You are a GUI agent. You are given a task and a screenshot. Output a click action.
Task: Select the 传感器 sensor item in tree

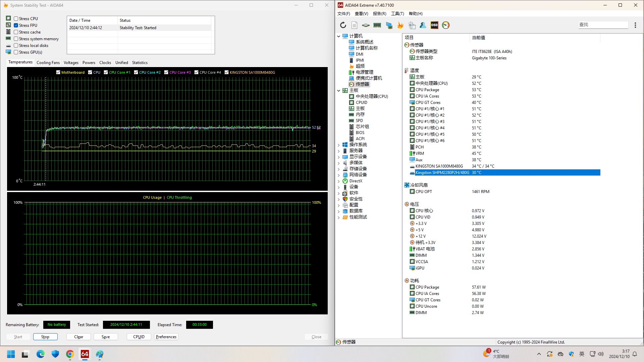pyautogui.click(x=362, y=84)
